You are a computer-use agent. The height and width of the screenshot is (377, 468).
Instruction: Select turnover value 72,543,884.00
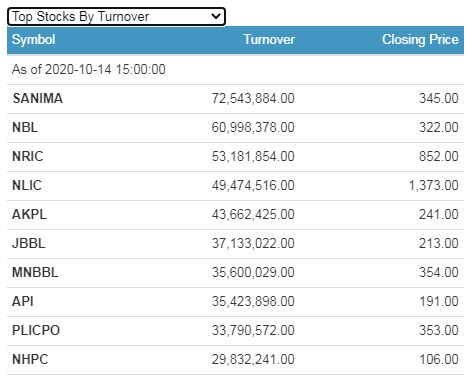click(x=253, y=98)
